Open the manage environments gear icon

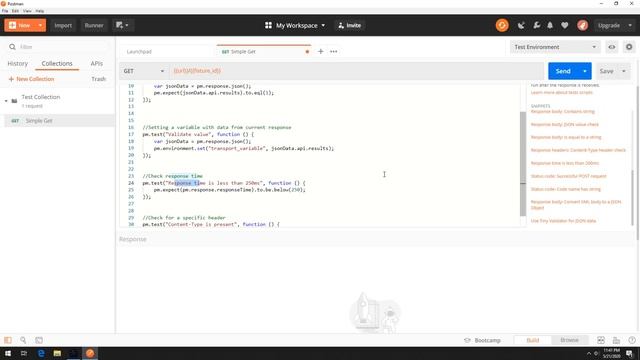629,47
